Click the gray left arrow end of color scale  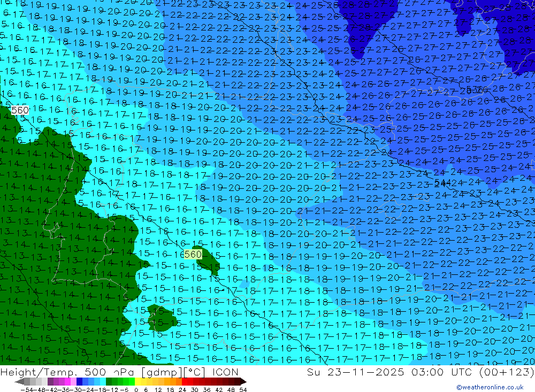click(19, 382)
